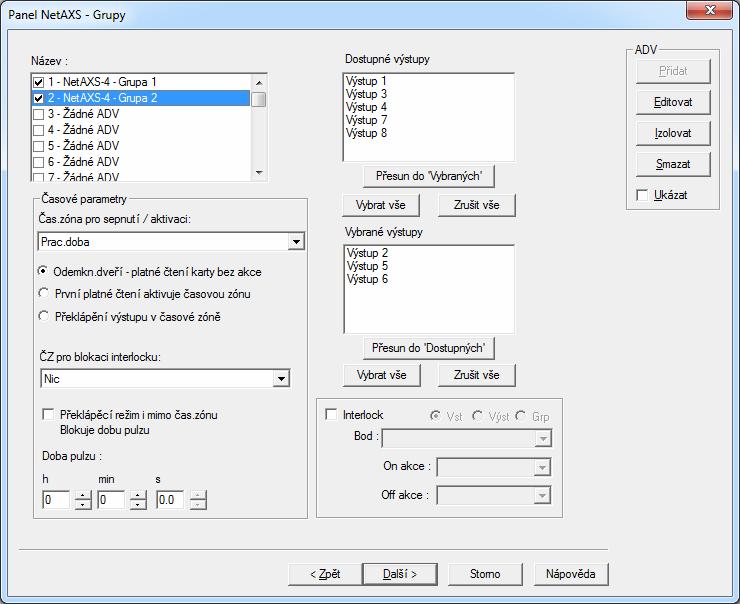
Task: Open the 'ČZ pro blokaci interlocku' dropdown
Action: click(281, 378)
